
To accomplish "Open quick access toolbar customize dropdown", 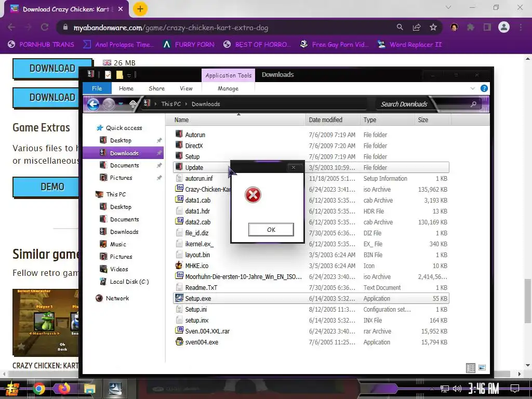I will pyautogui.click(x=129, y=75).
